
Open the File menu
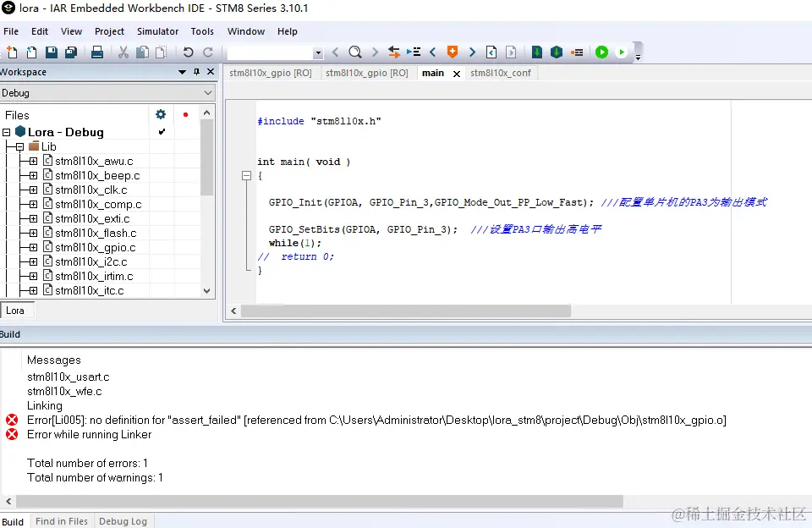[11, 31]
